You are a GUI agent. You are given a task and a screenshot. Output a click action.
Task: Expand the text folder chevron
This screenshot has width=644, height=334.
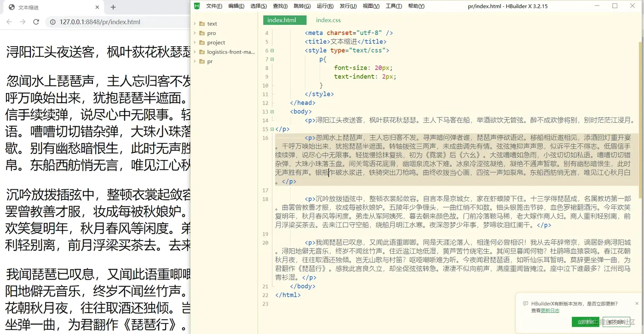[x=195, y=23]
